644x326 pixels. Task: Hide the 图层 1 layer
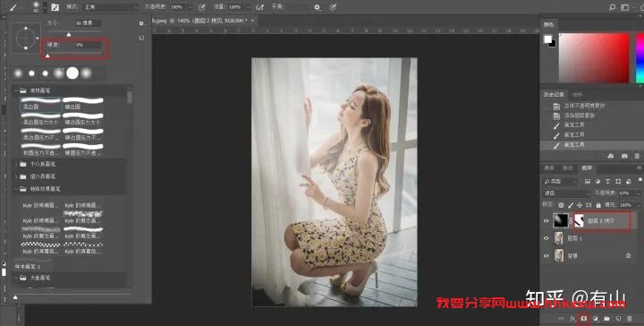(547, 238)
